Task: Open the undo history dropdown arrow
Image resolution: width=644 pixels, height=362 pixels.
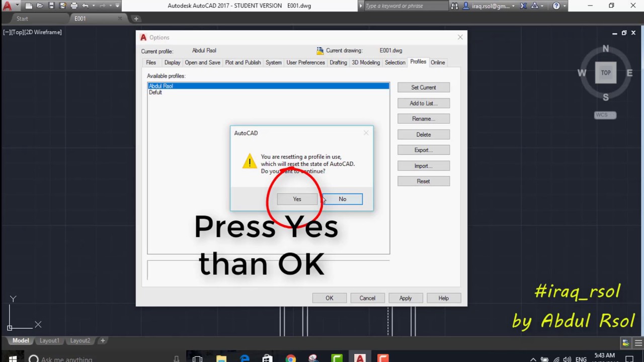Action: (94, 6)
